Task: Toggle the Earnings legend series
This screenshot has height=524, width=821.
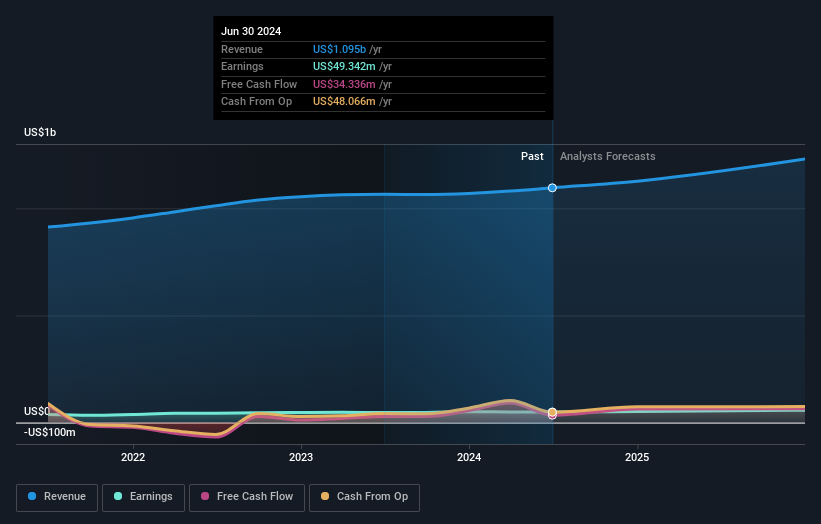Action: tap(143, 497)
